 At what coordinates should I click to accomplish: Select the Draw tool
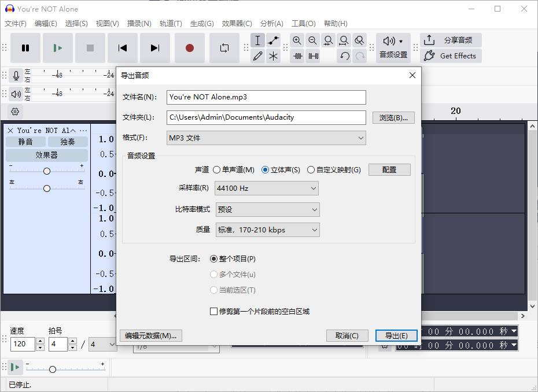[x=258, y=55]
